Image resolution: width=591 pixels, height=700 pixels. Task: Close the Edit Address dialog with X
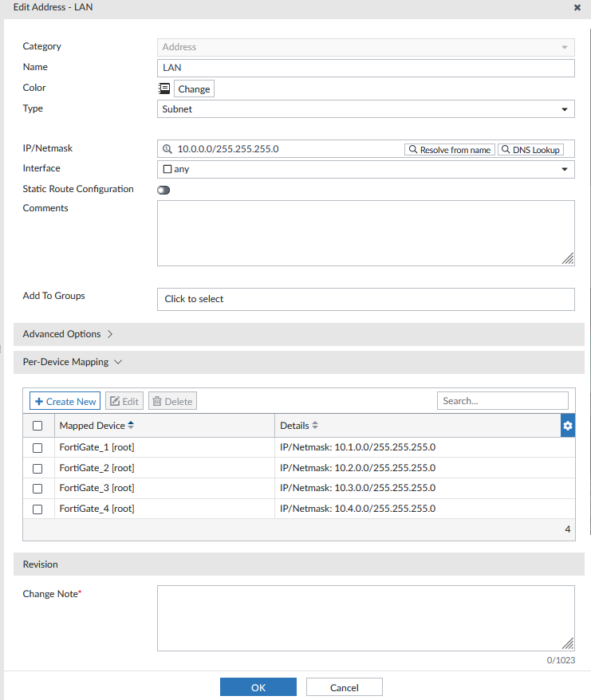[x=577, y=7]
